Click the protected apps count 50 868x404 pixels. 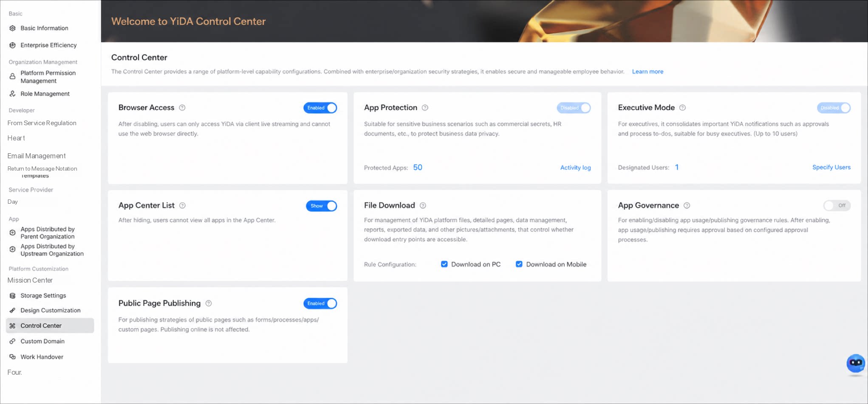click(x=418, y=167)
